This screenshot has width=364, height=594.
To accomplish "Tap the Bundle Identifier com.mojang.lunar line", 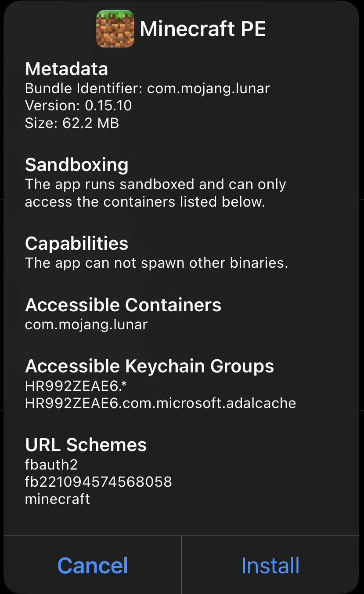I will click(148, 88).
